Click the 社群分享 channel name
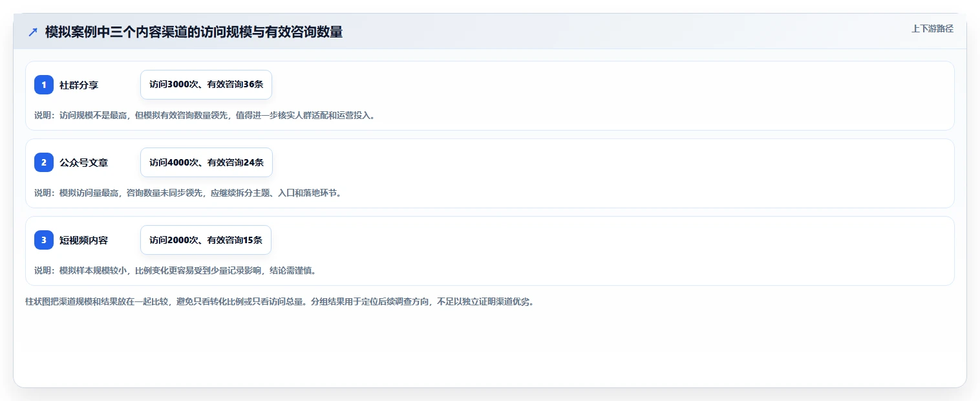980x401 pixels. pos(79,85)
